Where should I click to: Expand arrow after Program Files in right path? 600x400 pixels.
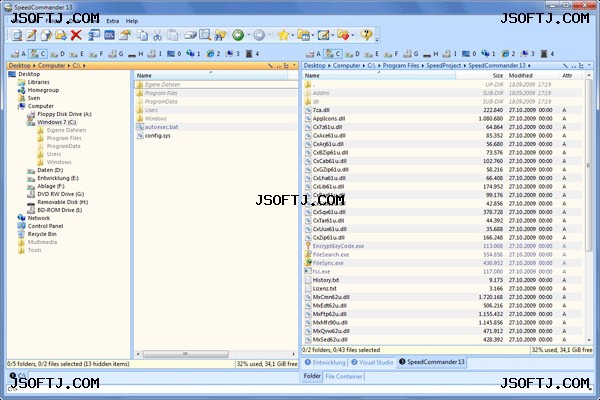(423, 65)
